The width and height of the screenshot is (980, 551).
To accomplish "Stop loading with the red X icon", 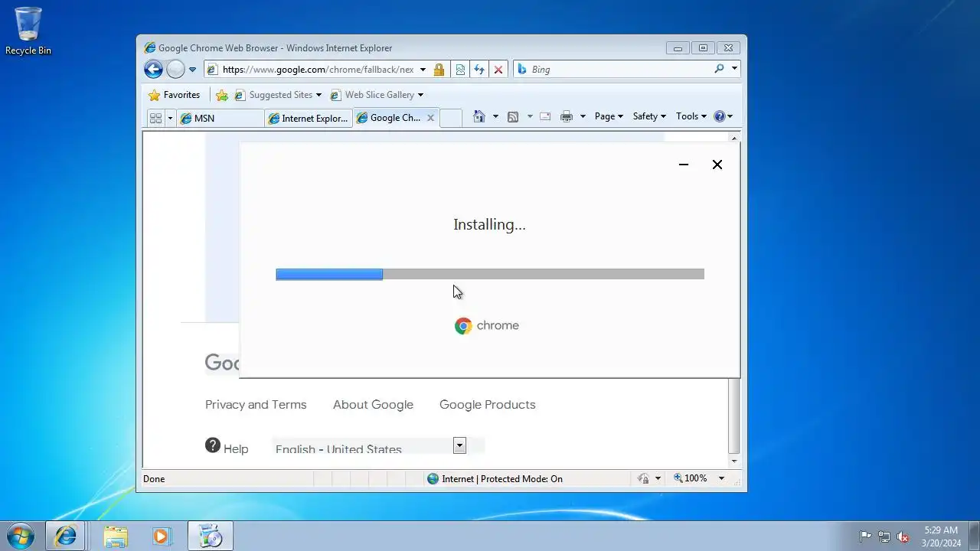I will 498,70.
